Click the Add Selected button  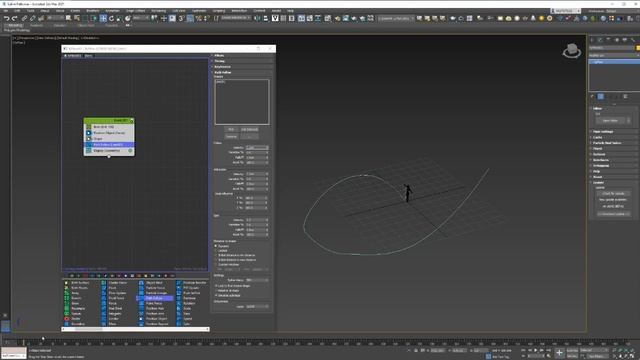(x=249, y=129)
